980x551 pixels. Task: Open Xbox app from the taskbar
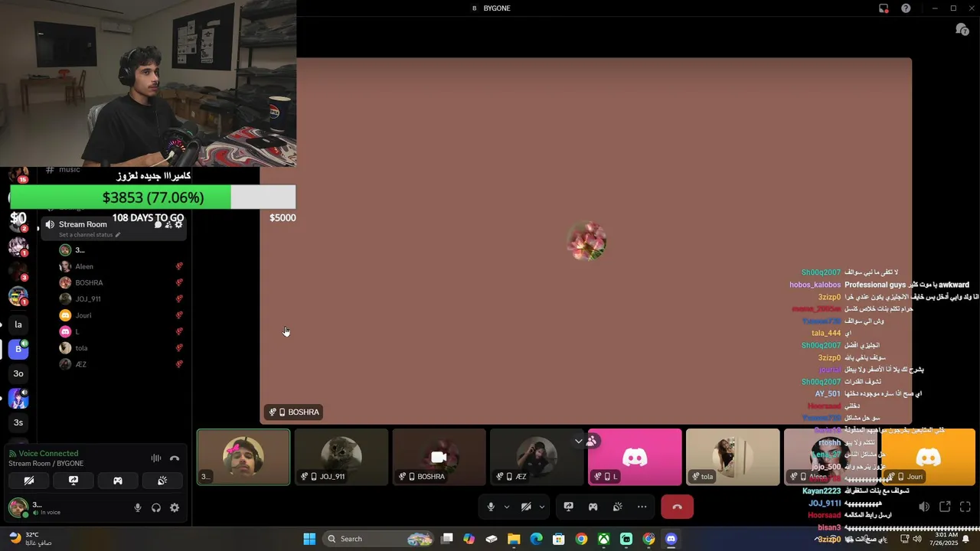point(604,539)
